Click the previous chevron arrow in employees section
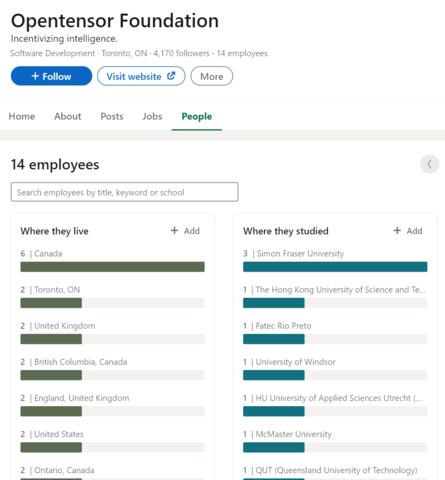The height and width of the screenshot is (480, 445). click(429, 164)
